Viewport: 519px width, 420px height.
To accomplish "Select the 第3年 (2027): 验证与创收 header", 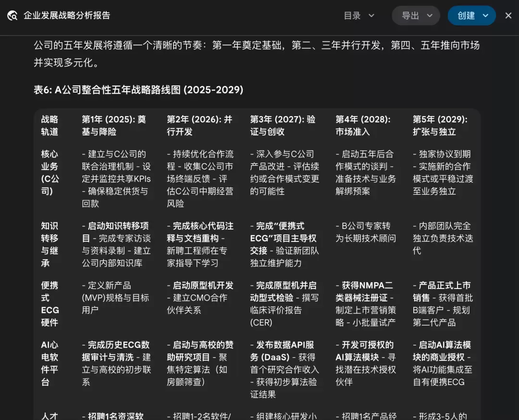I will 283,126.
